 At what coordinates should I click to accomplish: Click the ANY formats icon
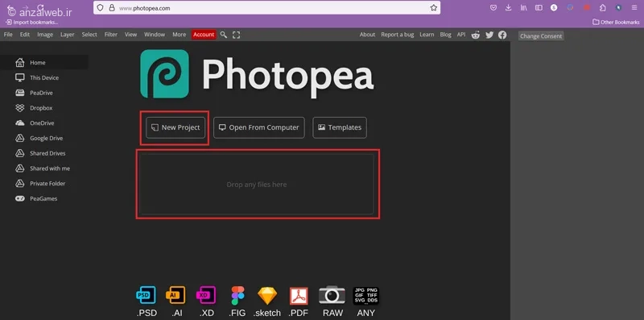366,296
